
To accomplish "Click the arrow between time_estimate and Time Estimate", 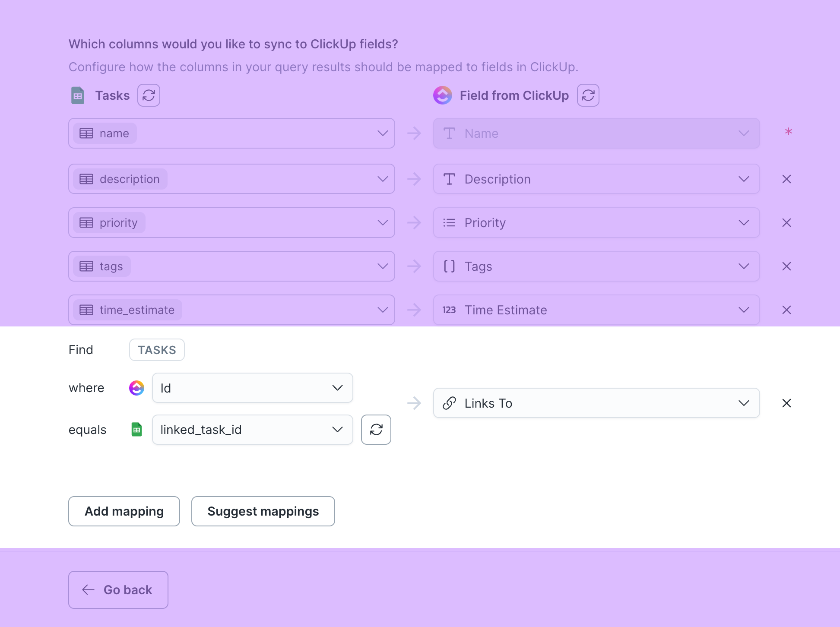I will [414, 310].
